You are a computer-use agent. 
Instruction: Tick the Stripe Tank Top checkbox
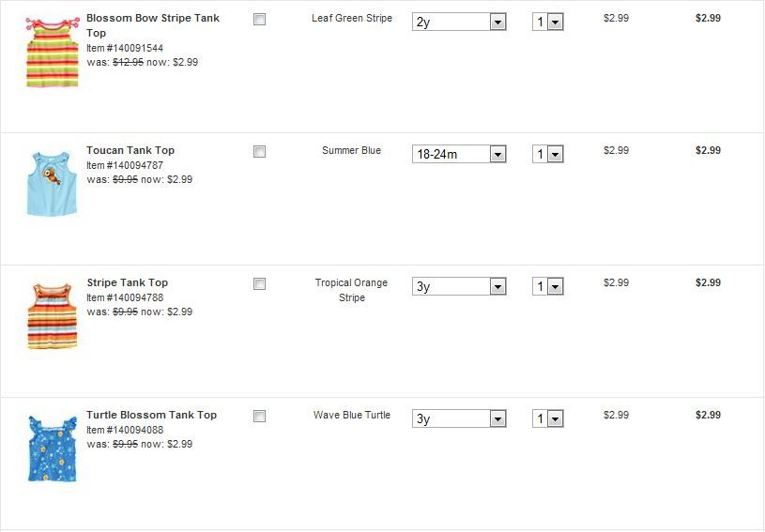(260, 284)
